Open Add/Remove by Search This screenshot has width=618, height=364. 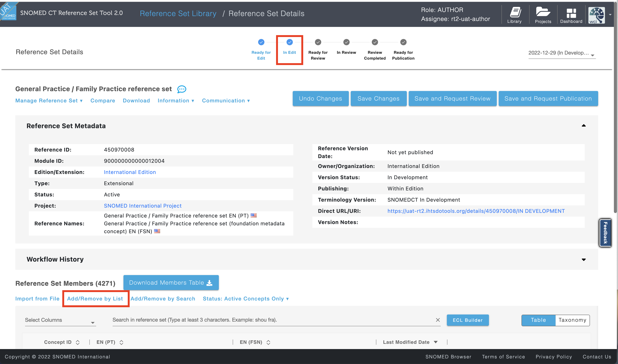coord(163,299)
